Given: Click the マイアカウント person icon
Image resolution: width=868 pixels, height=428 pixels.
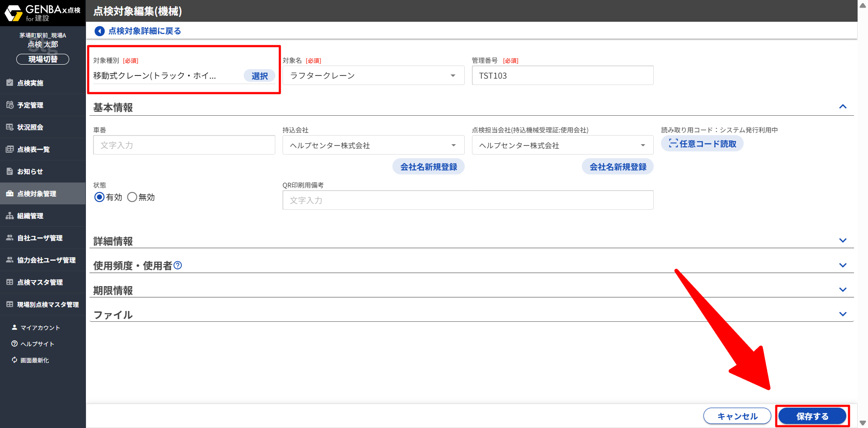Looking at the screenshot, I should [14, 327].
